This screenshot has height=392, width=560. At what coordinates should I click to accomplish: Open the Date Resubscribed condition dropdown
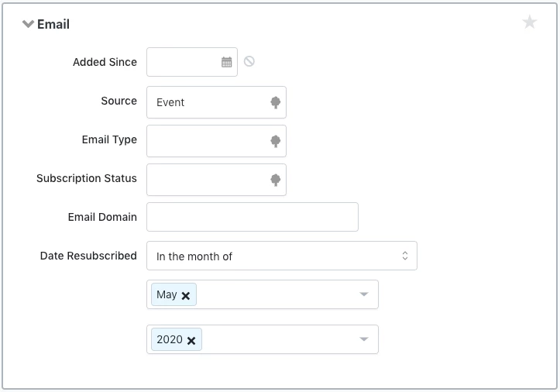281,256
